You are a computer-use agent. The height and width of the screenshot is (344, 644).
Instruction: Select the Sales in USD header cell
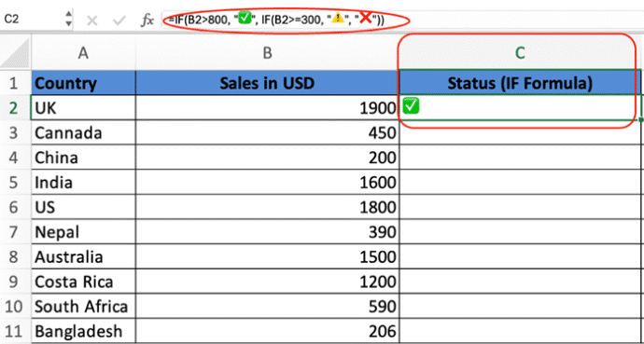pos(267,83)
